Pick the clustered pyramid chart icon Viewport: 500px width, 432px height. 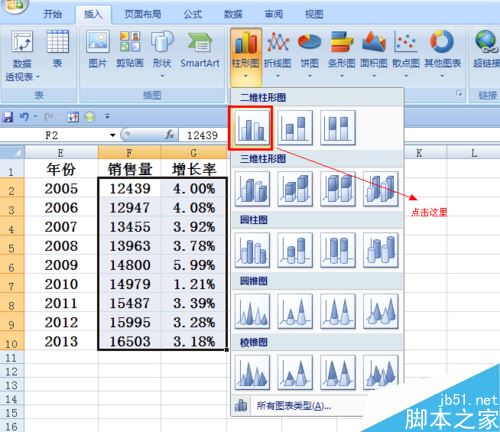click(x=252, y=373)
